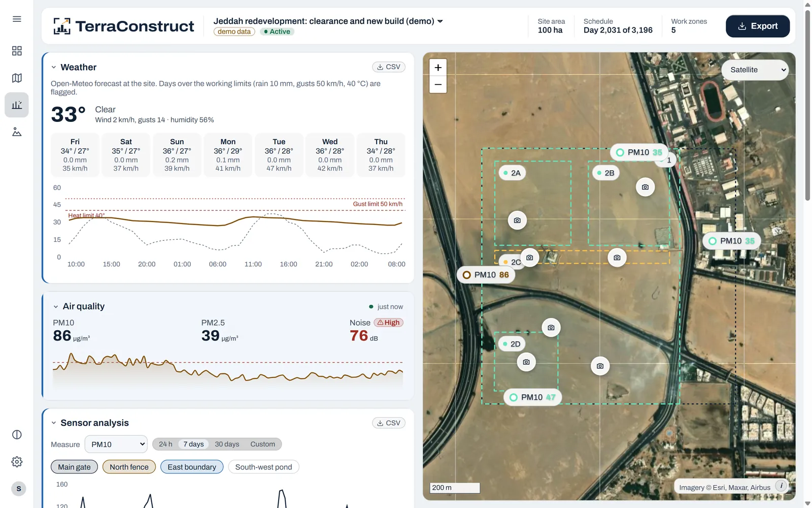Click the PM10 86 sensor marker on map
The height and width of the screenshot is (508, 812).
click(486, 275)
